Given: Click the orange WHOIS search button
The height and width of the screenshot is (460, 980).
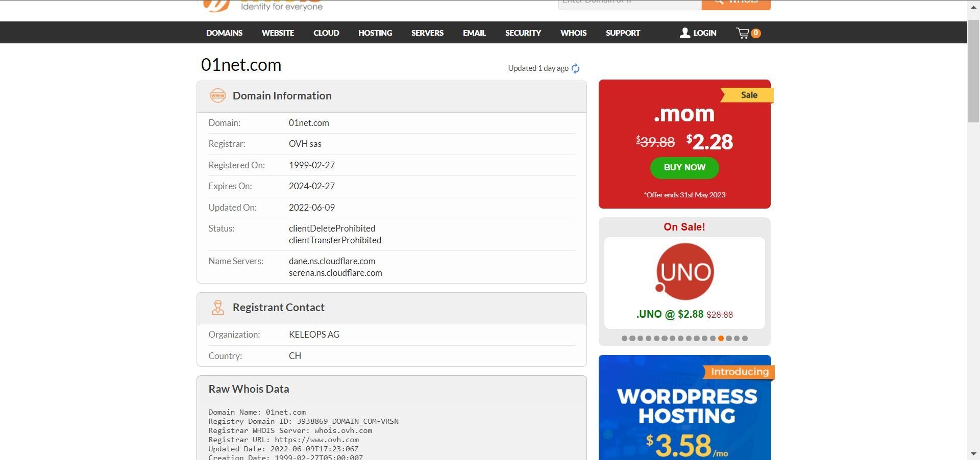Looking at the screenshot, I should 736,4.
